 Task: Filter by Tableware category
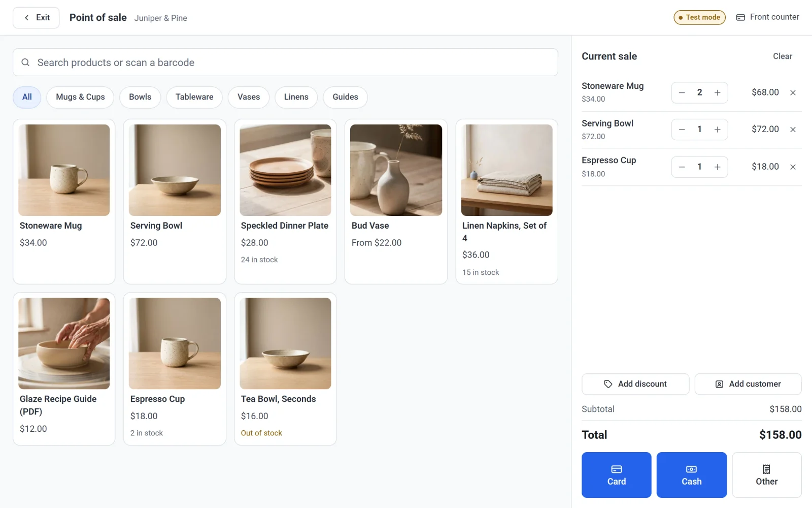[194, 97]
